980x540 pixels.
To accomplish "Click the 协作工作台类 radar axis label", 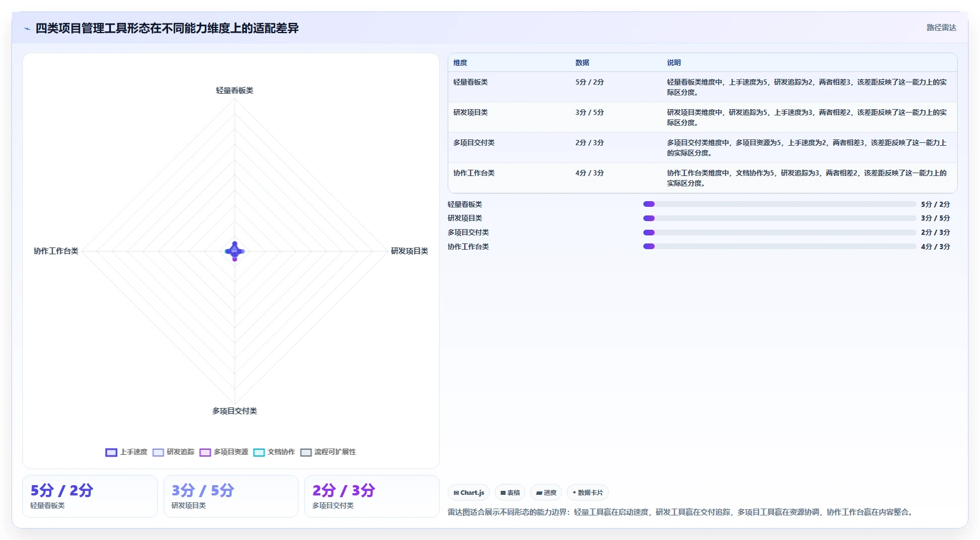I will pyautogui.click(x=56, y=251).
